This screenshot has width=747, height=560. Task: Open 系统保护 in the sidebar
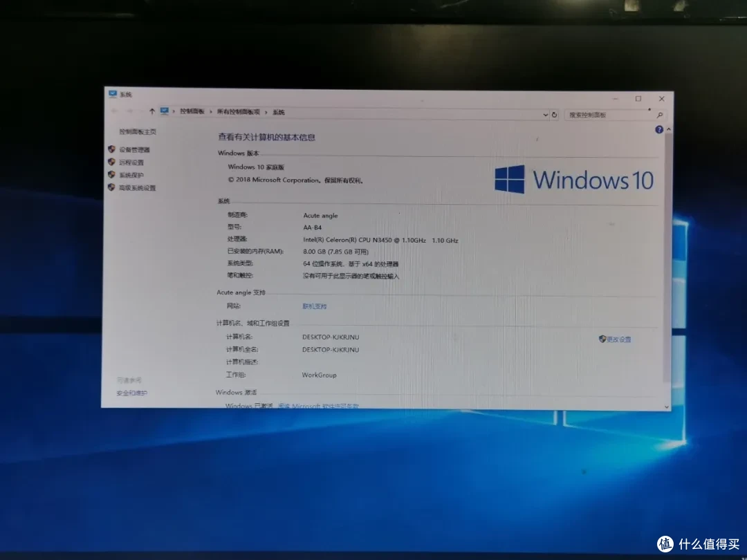tap(131, 175)
